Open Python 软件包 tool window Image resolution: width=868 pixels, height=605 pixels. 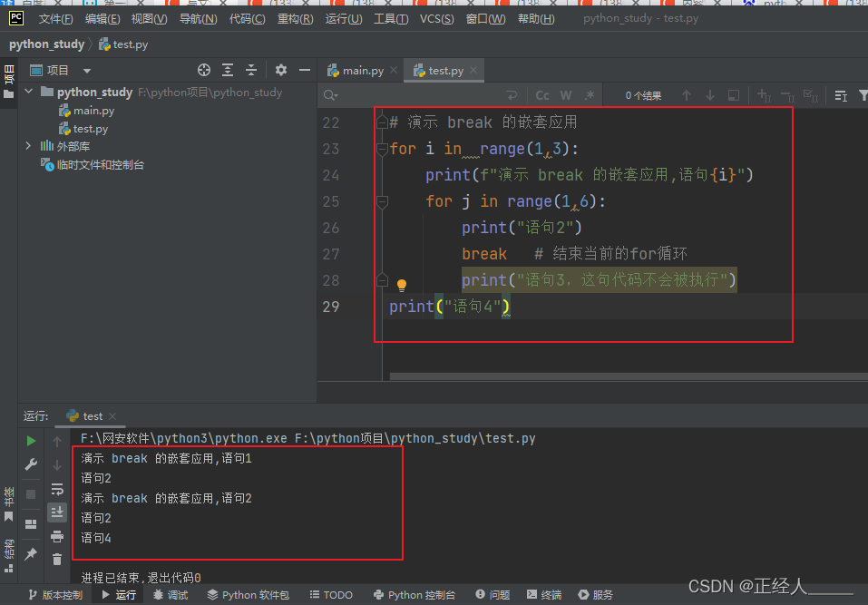click(248, 595)
